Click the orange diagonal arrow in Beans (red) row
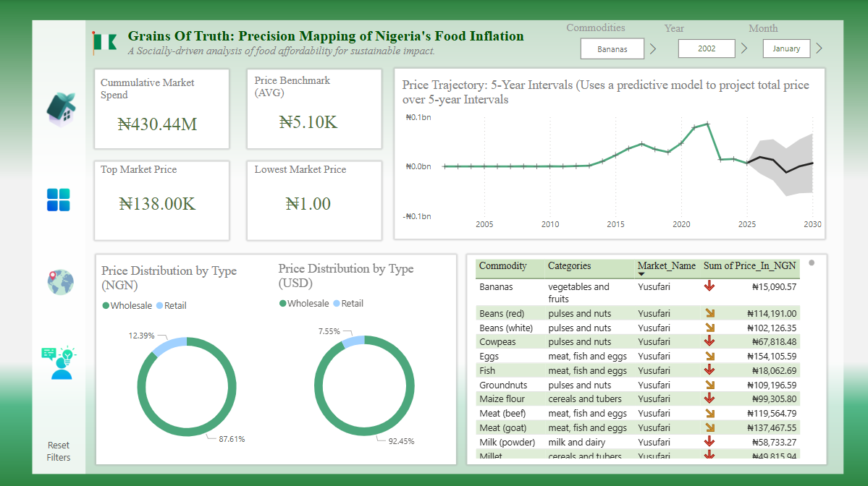The height and width of the screenshot is (486, 868). click(x=709, y=313)
